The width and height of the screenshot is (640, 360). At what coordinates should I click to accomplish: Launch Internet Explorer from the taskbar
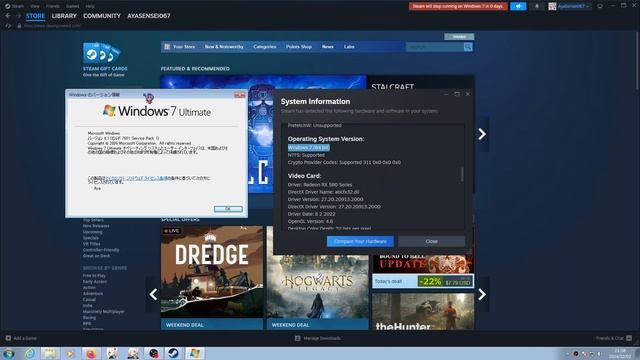[x=29, y=353]
